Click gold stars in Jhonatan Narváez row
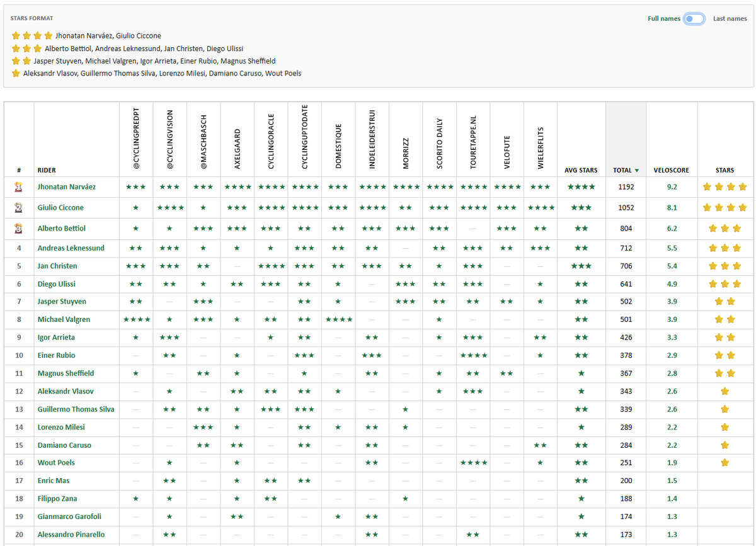 pyautogui.click(x=725, y=187)
